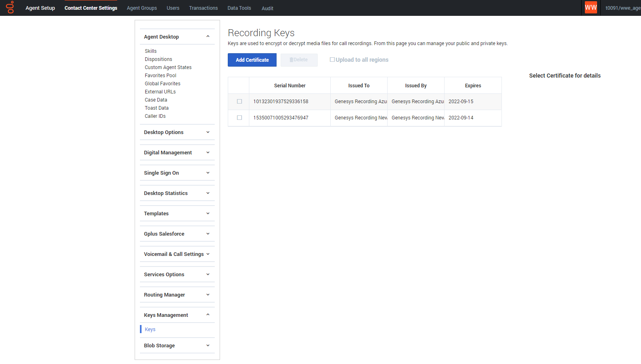Viewport: 641px width, 364px height.
Task: Open the Data Tools tab
Action: [x=239, y=8]
